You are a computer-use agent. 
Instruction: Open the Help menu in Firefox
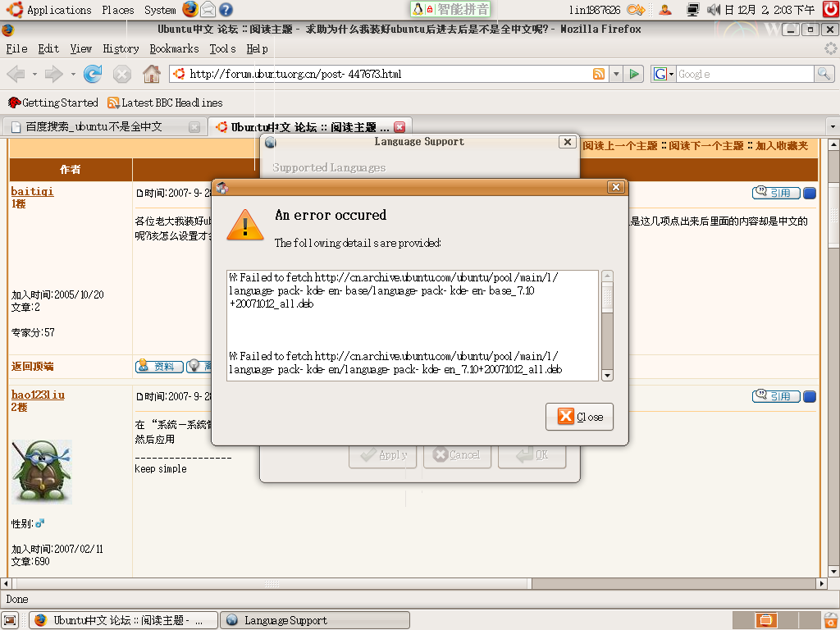(257, 48)
